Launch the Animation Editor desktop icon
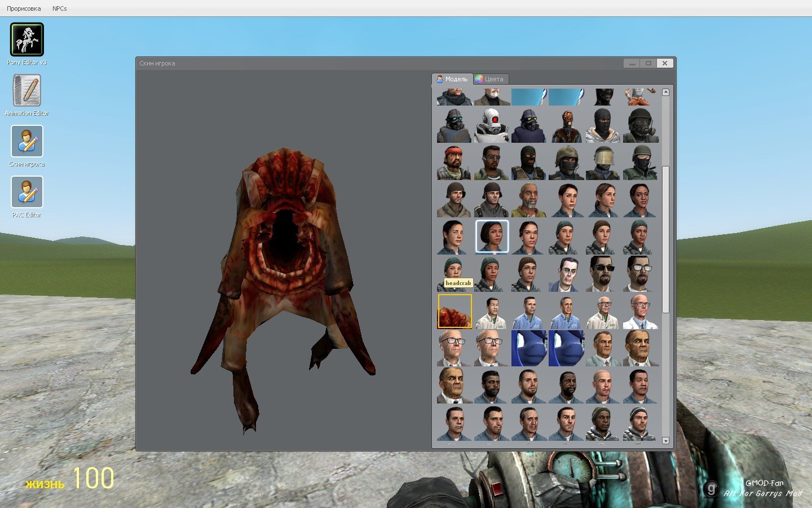The width and height of the screenshot is (812, 508). point(27,90)
